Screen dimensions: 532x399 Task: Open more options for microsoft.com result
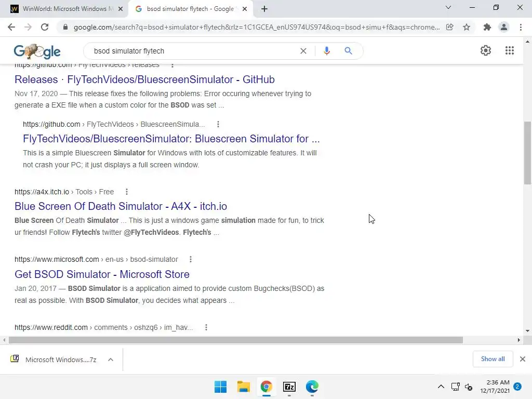191,259
